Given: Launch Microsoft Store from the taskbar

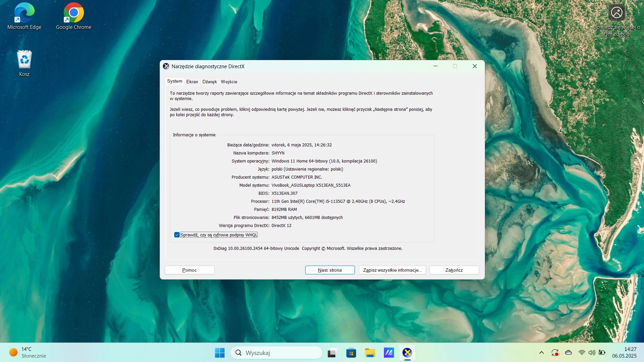Looking at the screenshot, I should point(351,353).
